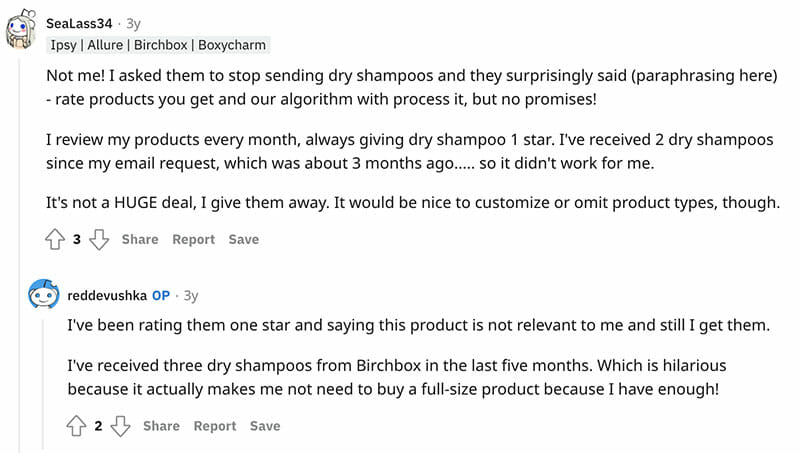
Task: Save reddevushka's reply
Action: (264, 426)
